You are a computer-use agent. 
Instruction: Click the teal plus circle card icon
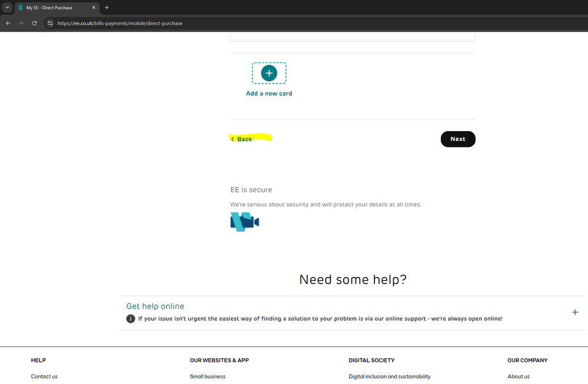[269, 73]
